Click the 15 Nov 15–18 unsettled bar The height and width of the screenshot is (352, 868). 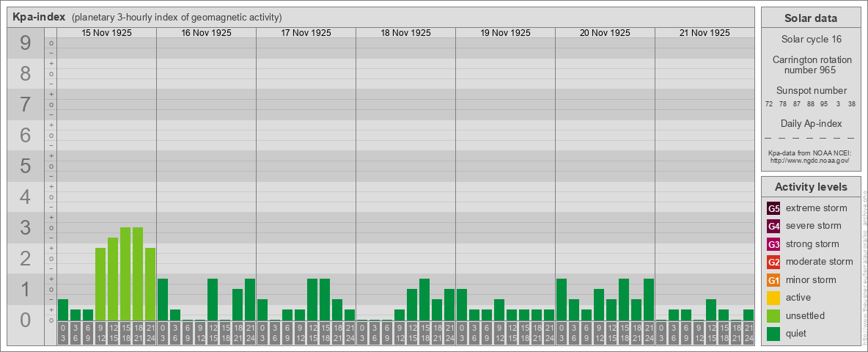[x=125, y=274]
